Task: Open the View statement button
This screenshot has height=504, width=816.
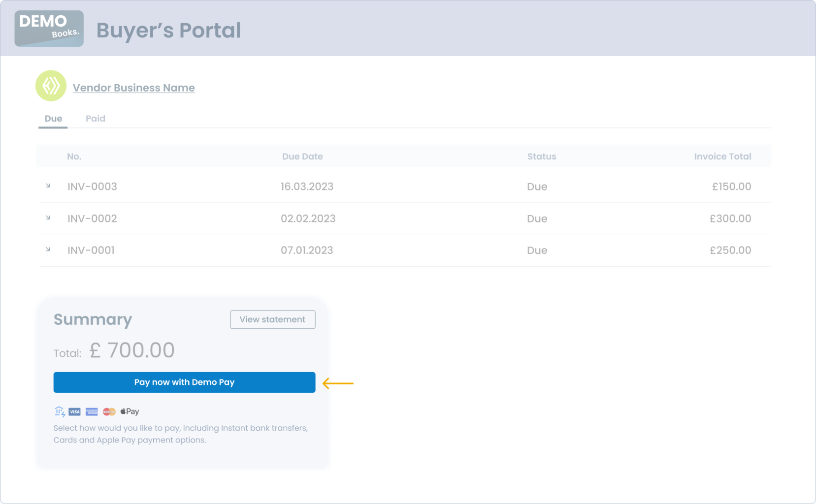Action: (273, 319)
